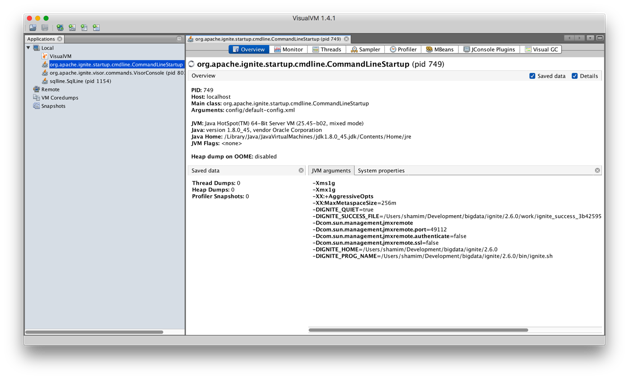Click the jmxremote.port=49112 line
The height and width of the screenshot is (377, 627).
(x=379, y=229)
